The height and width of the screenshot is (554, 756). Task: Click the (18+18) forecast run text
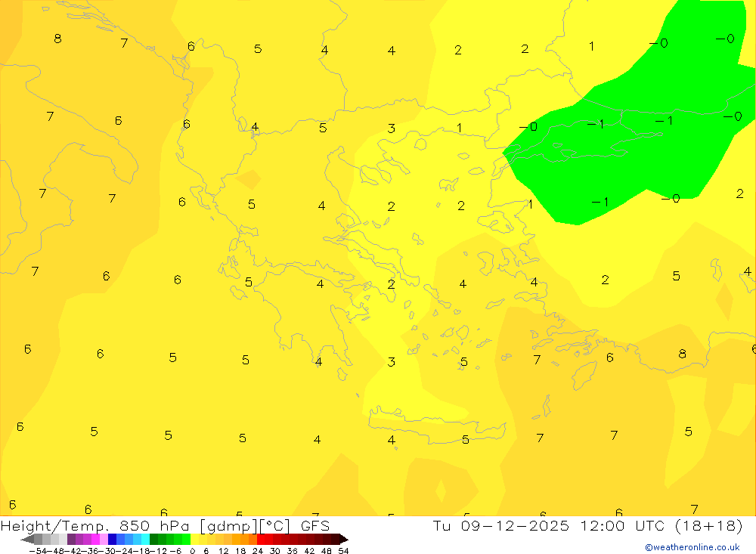pyautogui.click(x=709, y=525)
